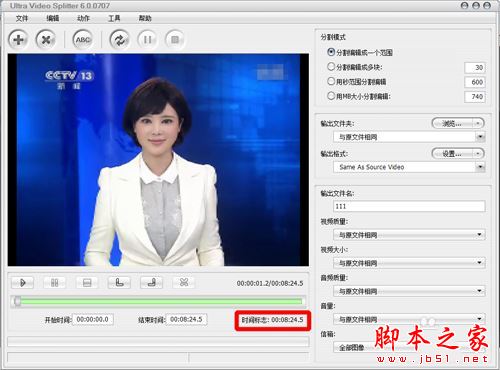Click the ABC rename icon
Viewport: 500px width, 370px height.
click(83, 40)
